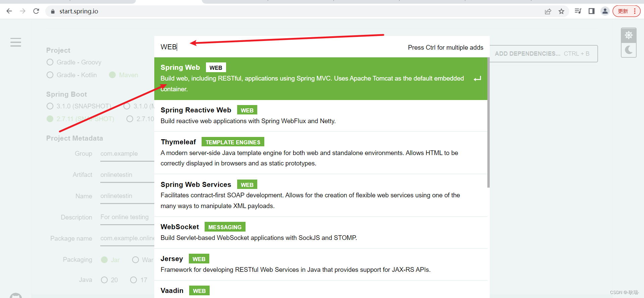644x298 pixels.
Task: Go back with the browser back arrow
Action: [9, 11]
